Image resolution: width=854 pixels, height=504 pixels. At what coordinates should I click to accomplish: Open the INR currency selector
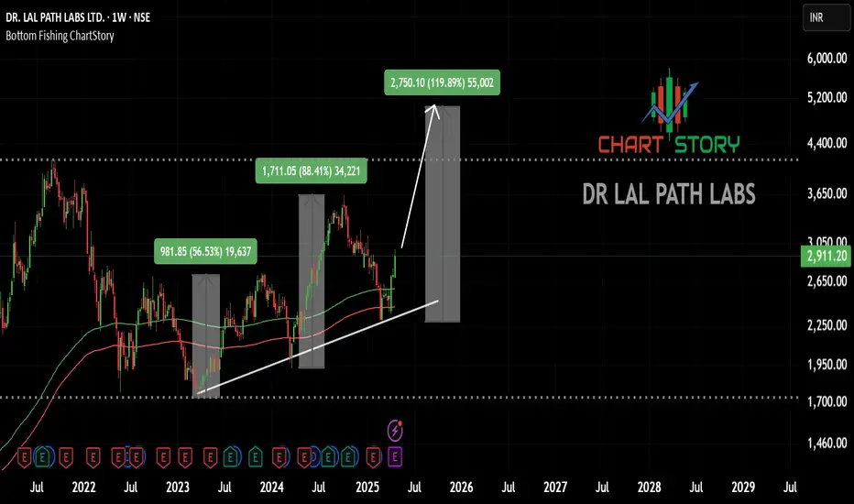[826, 17]
